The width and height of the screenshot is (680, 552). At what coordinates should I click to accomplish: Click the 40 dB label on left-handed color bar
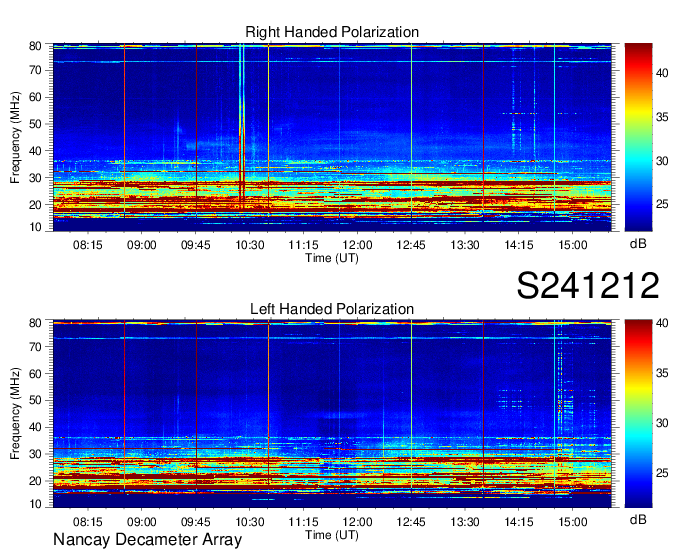(x=662, y=323)
